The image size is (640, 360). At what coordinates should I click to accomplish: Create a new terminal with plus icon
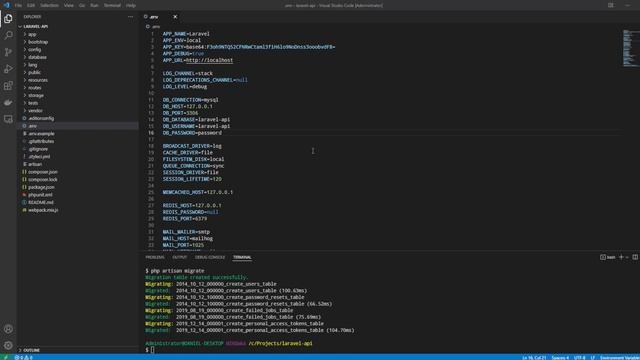(x=621, y=257)
